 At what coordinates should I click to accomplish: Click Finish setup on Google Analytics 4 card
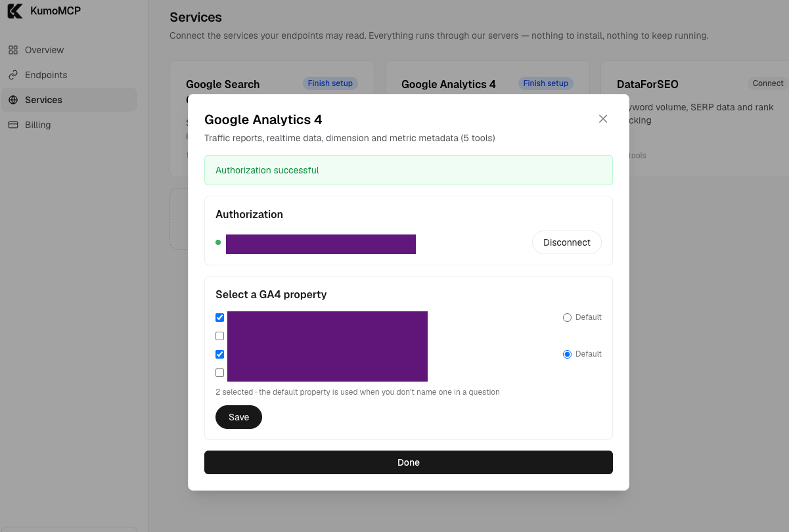coord(545,83)
